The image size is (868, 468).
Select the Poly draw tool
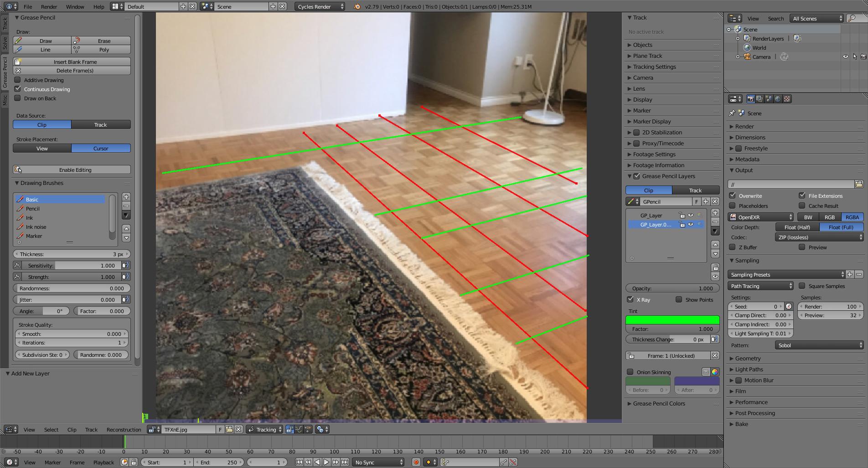101,50
